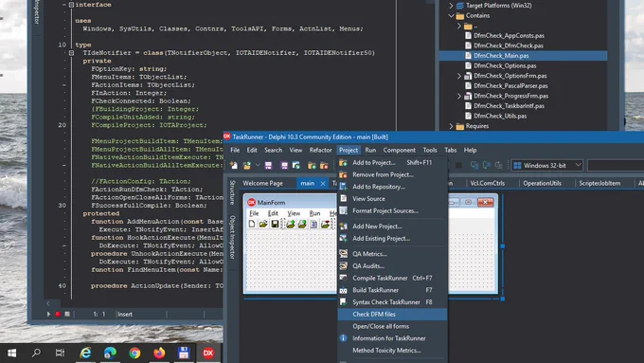Click the first green run icon in MainForm toolbar
This screenshot has width=644, height=363.
point(291,224)
